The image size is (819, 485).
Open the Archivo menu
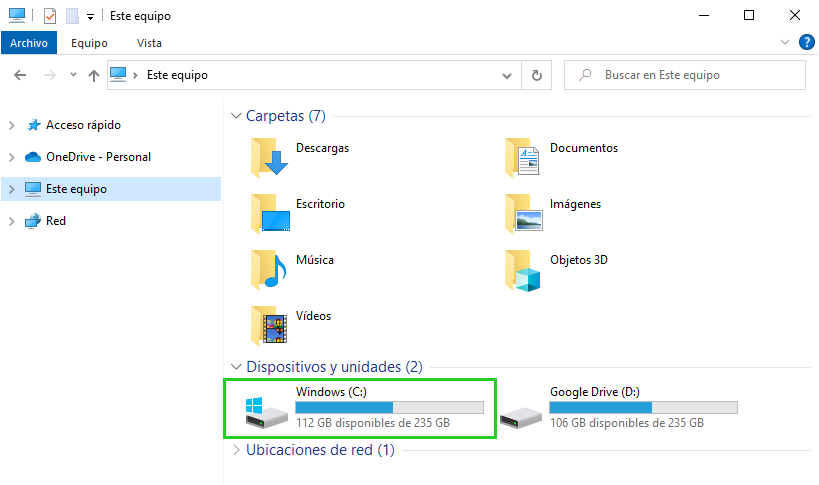[x=29, y=43]
